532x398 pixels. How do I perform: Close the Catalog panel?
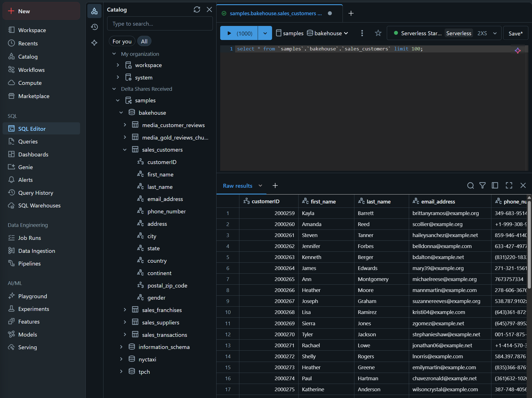coord(209,10)
